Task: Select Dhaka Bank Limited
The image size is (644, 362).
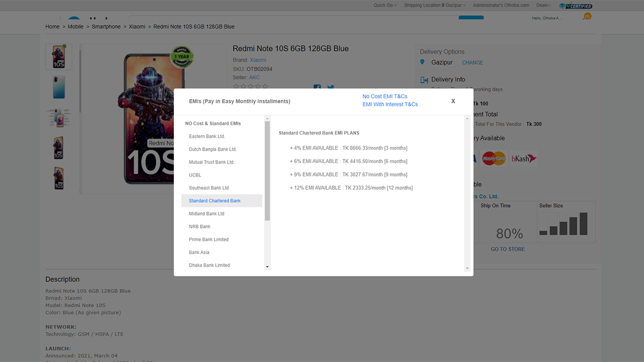Action: pos(209,265)
